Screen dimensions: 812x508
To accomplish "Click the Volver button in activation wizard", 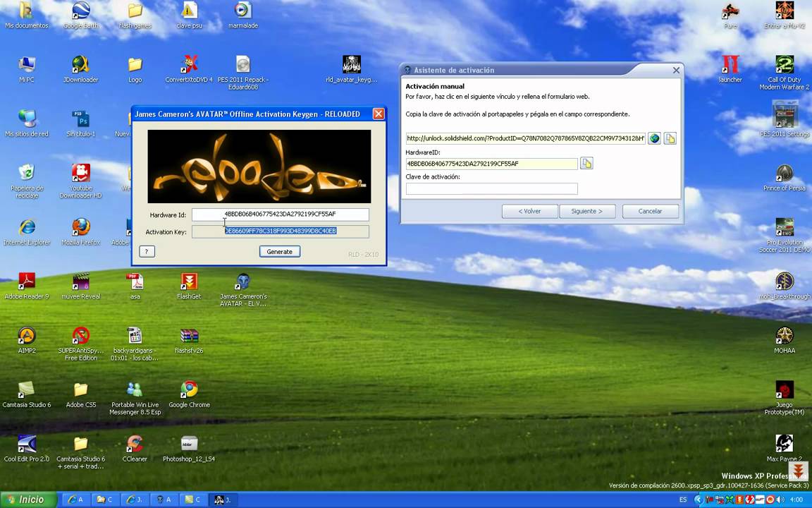I will [x=529, y=211].
